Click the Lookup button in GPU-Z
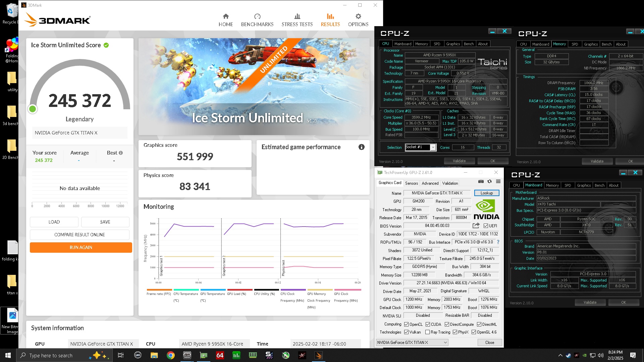644x362 pixels. pos(486,193)
